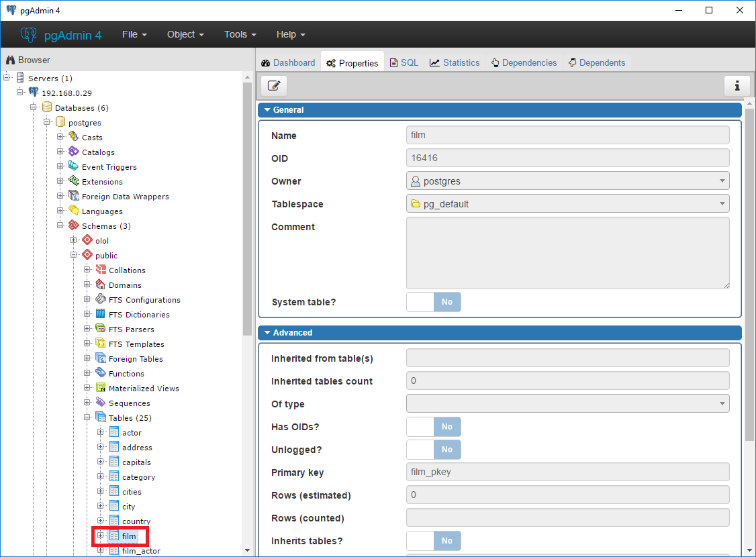Select the film_actor table
756x557 pixels.
(141, 551)
